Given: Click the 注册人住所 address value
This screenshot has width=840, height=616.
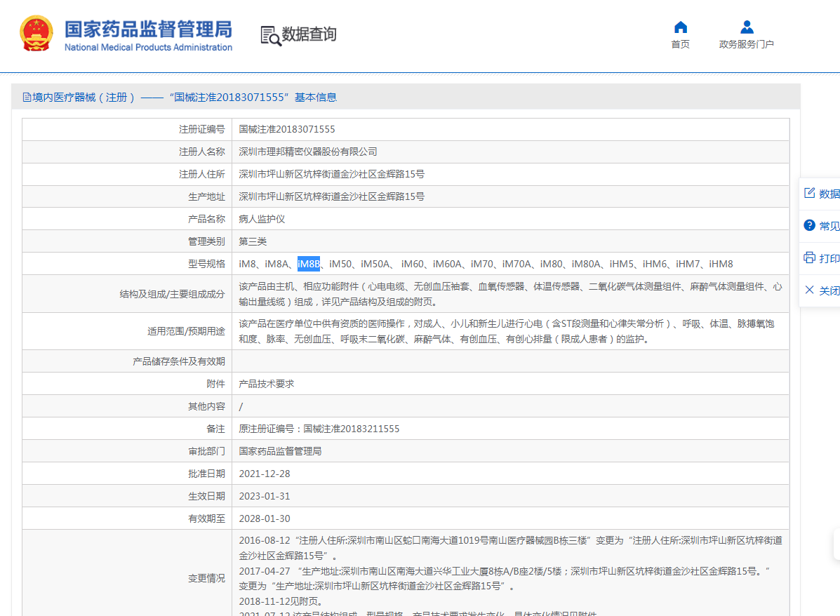Looking at the screenshot, I should 332,175.
